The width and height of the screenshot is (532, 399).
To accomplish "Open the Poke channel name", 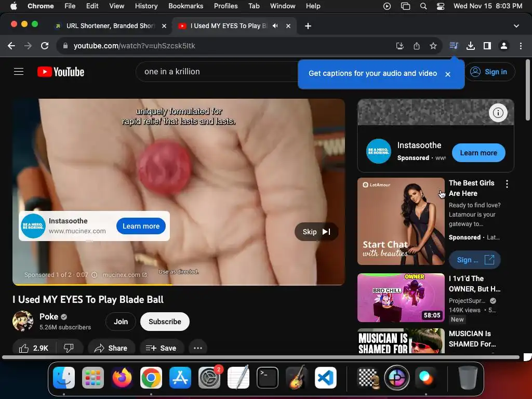I will pos(49,316).
